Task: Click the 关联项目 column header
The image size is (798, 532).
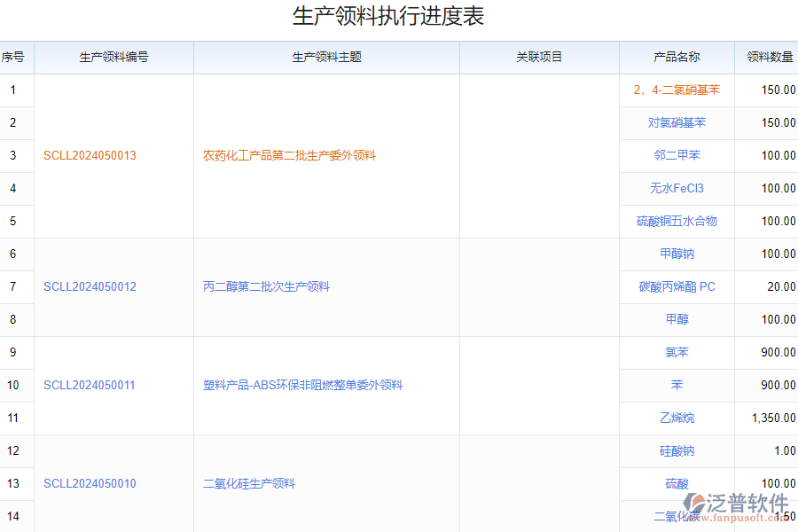Action: click(539, 58)
